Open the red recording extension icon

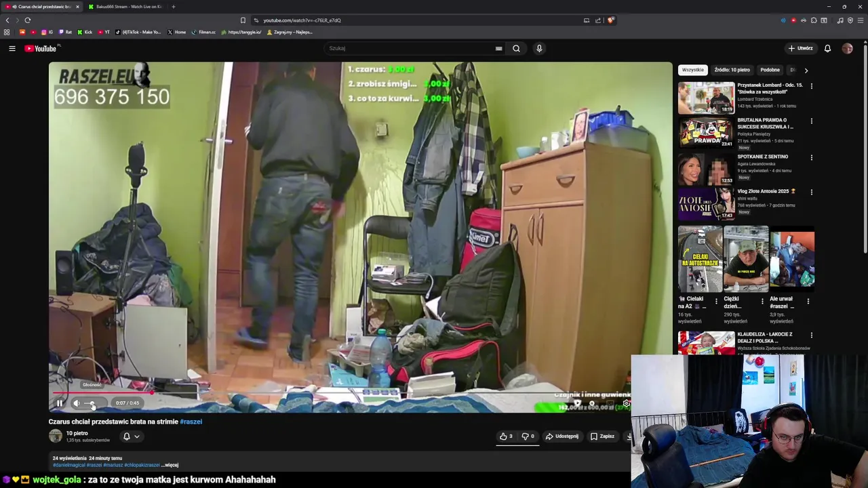793,20
